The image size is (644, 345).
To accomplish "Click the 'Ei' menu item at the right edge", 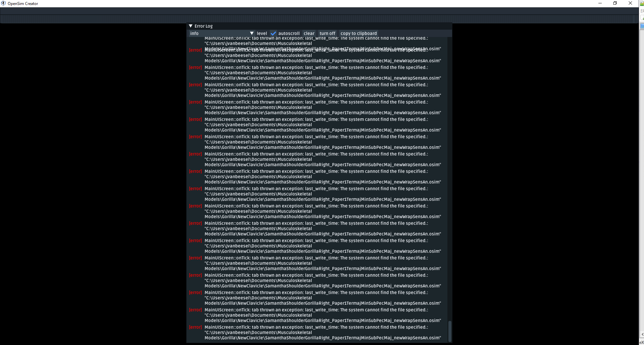I will tap(642, 11).
